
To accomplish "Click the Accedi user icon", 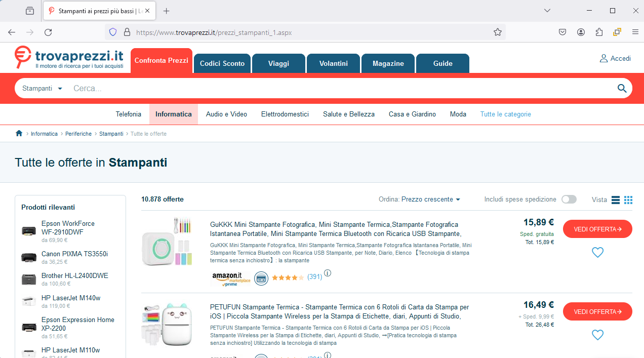I will click(603, 58).
